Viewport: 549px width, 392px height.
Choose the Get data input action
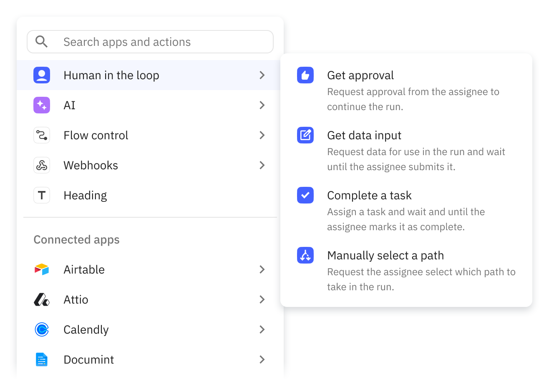click(x=364, y=136)
